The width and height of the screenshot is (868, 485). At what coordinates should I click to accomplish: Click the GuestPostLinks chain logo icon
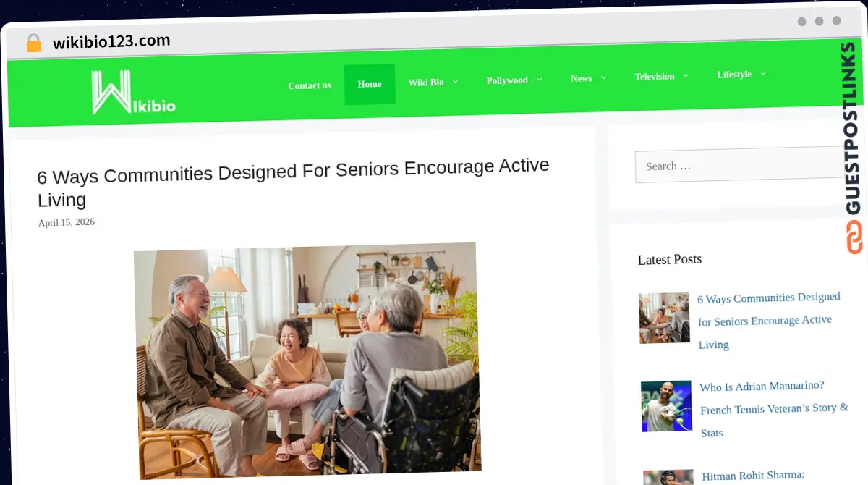pos(855,237)
